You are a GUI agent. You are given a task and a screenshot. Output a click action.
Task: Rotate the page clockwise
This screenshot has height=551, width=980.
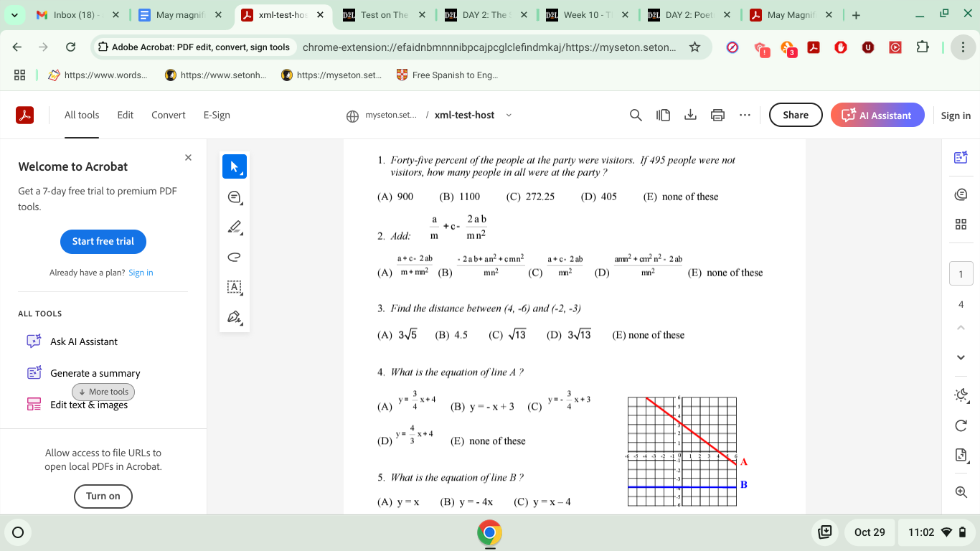coord(961,425)
